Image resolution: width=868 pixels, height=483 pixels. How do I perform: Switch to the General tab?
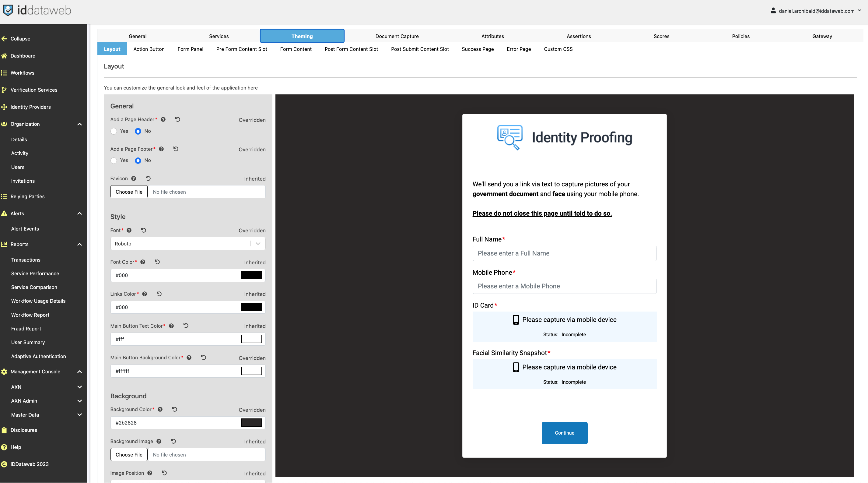pos(138,36)
